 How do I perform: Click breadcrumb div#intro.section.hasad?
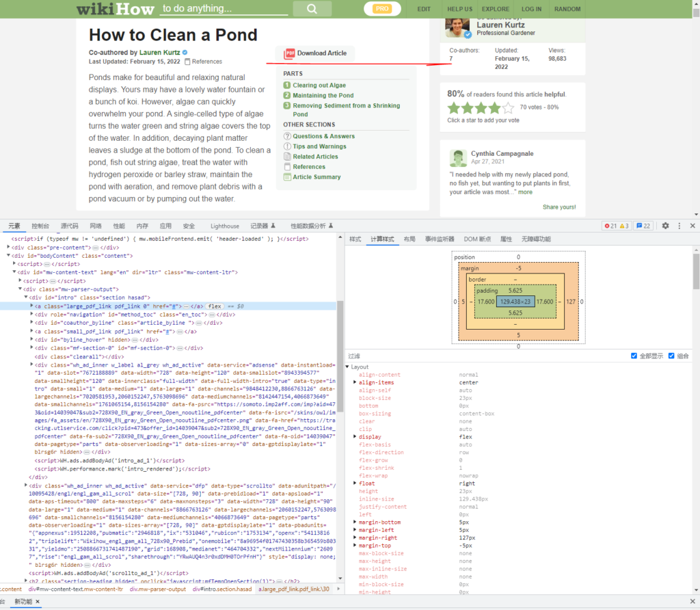tap(222, 589)
